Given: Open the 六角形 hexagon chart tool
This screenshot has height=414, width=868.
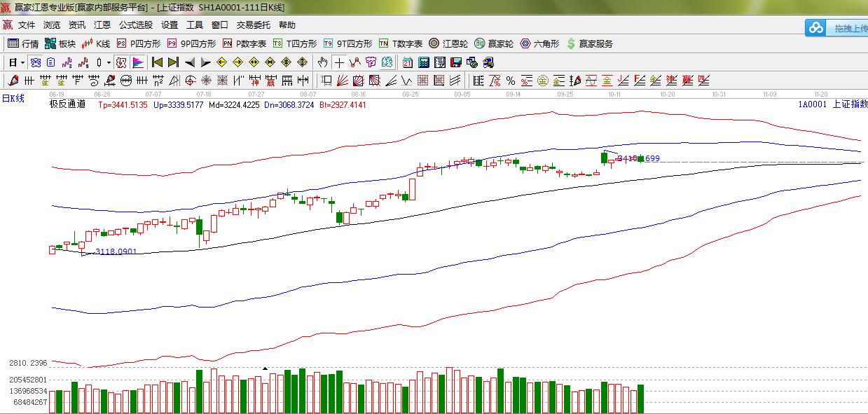Looking at the screenshot, I should click(x=539, y=43).
